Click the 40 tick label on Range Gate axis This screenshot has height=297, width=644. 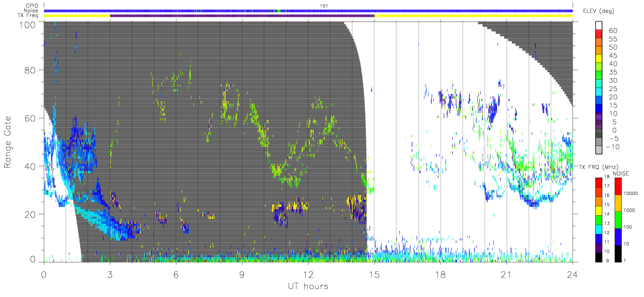[x=30, y=166]
